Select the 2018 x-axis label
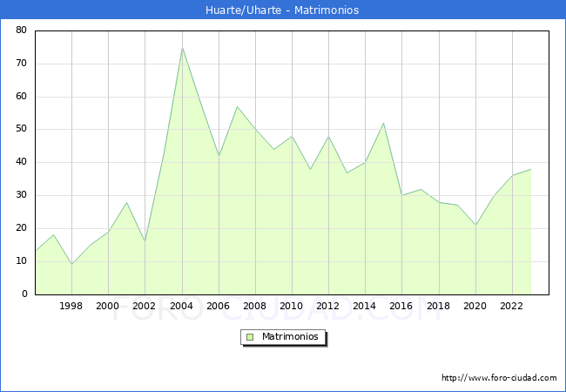This screenshot has width=566, height=392. [438, 306]
